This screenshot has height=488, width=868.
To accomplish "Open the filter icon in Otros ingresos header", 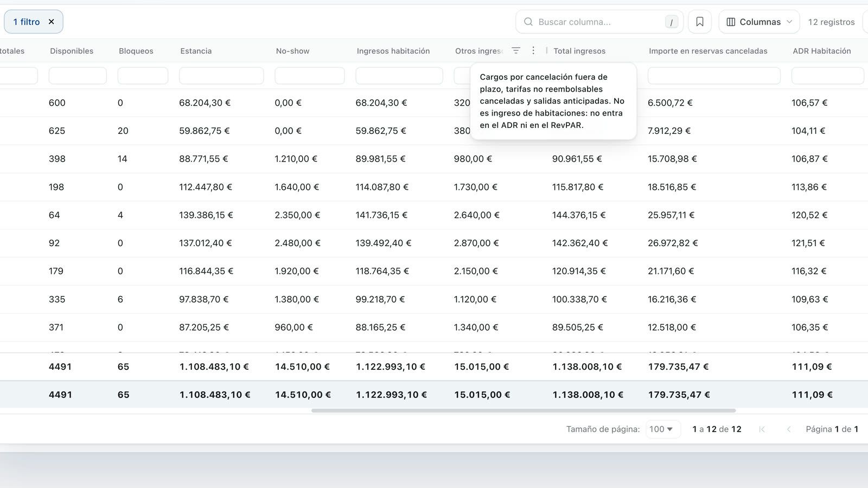I will pos(516,50).
